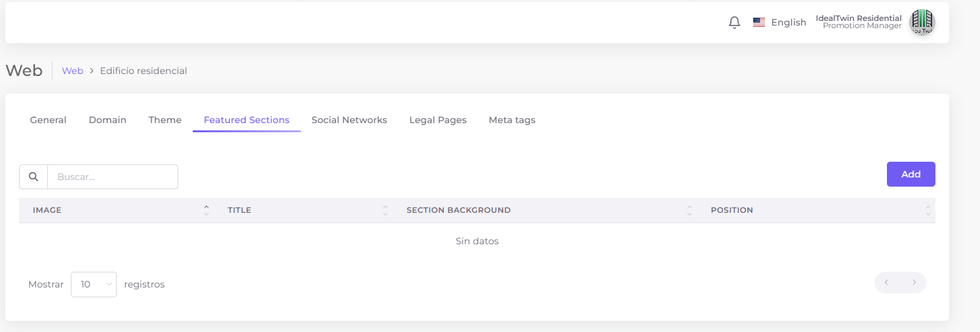This screenshot has width=980, height=332.
Task: Switch to the General tab
Action: pos(49,120)
